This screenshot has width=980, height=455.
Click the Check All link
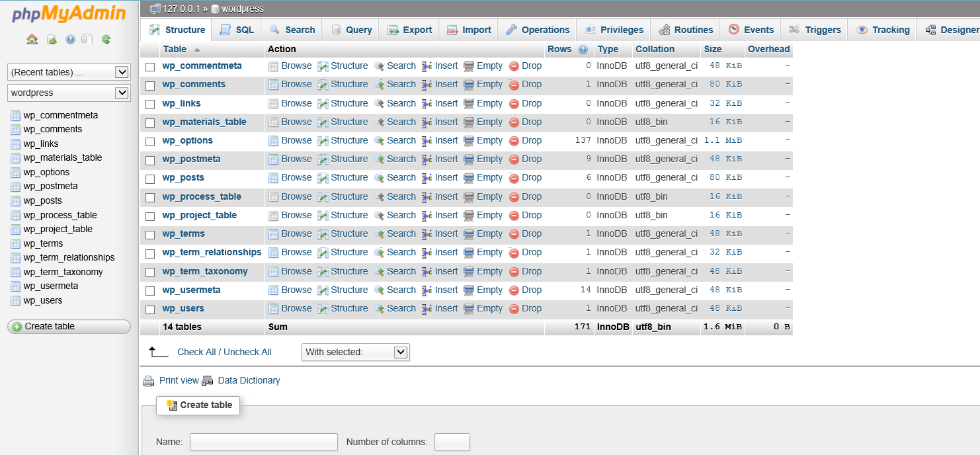pos(196,352)
